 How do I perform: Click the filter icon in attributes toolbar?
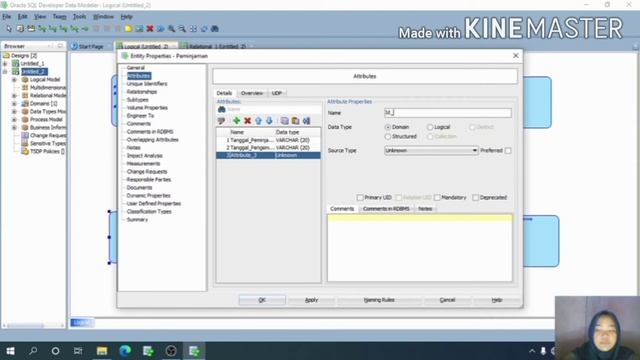pyautogui.click(x=221, y=120)
